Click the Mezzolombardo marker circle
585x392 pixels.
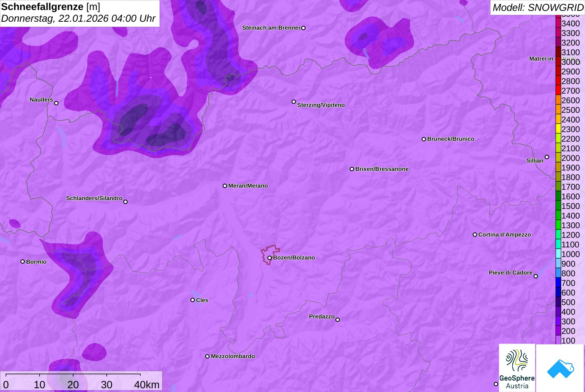click(207, 356)
